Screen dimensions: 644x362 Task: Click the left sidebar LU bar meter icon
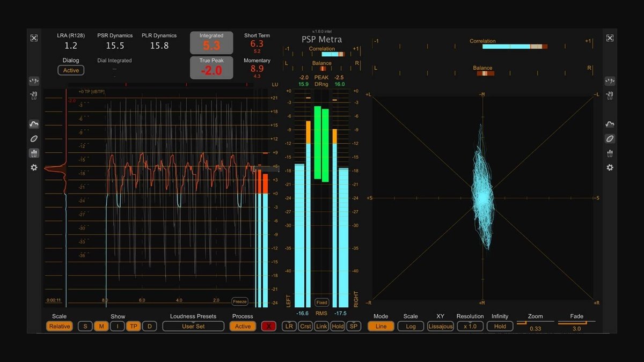(x=34, y=153)
